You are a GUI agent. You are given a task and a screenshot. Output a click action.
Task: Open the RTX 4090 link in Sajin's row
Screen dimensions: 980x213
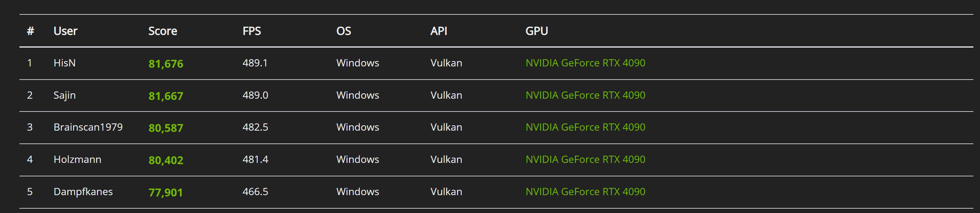(585, 95)
